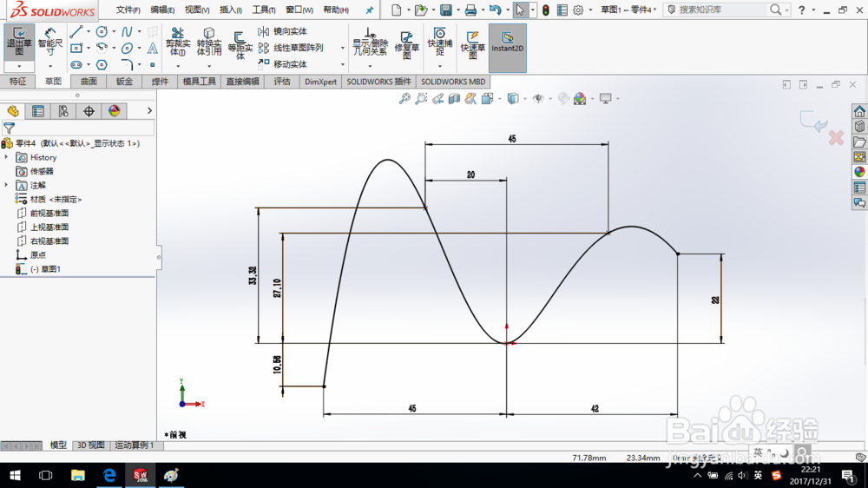
Task: Switch to the 特征 (Features) tab
Action: coord(17,82)
